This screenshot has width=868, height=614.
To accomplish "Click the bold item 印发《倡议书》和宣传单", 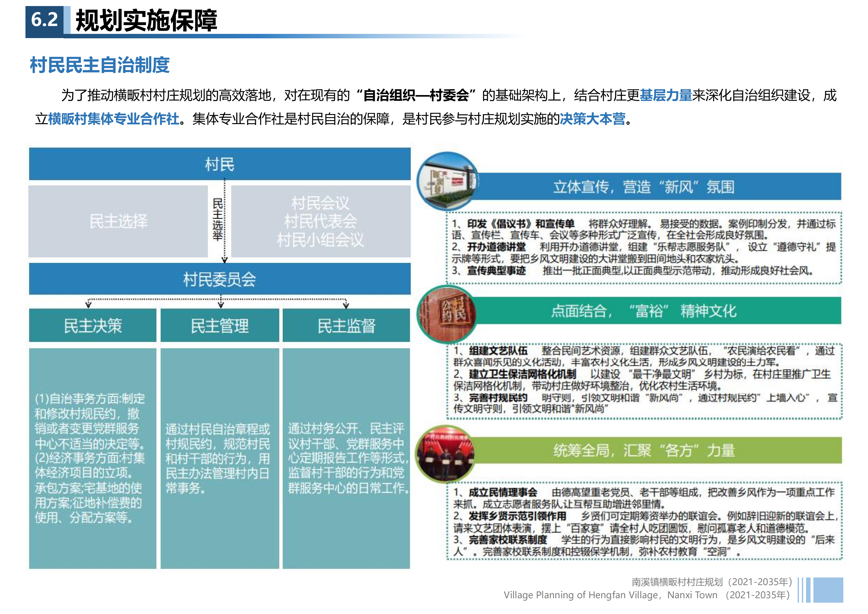I will (x=520, y=223).
